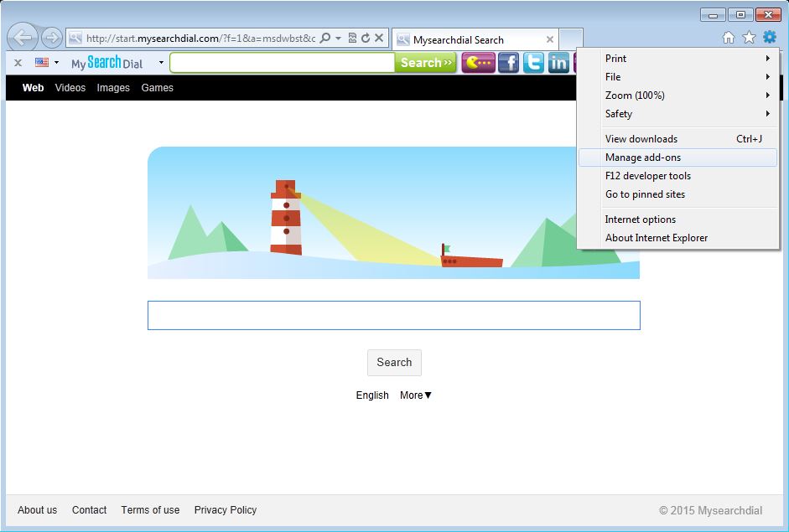Click the Home icon
789x532 pixels.
(728, 37)
